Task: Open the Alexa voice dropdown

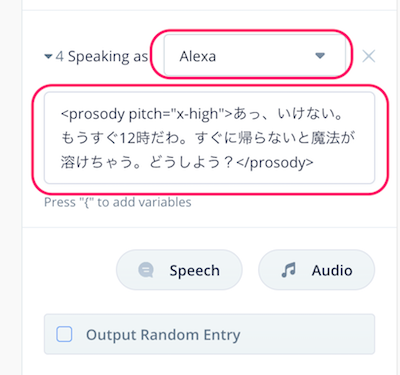Action: (254, 55)
